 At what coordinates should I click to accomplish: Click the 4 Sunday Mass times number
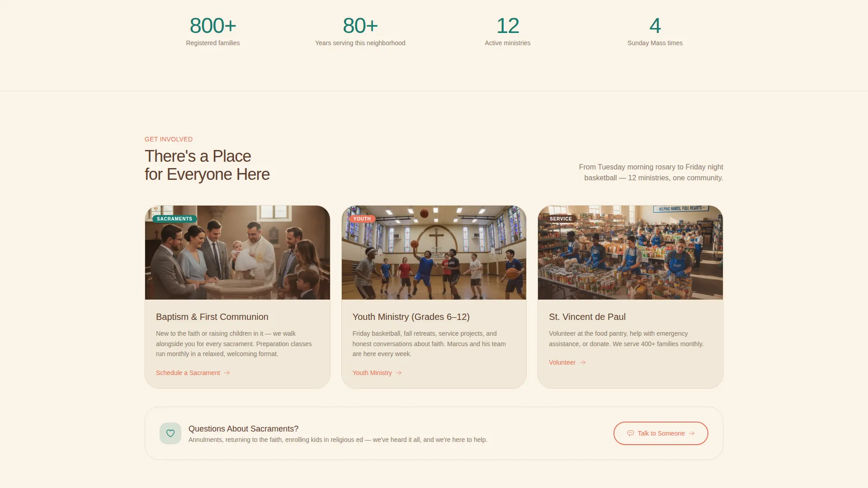point(655,26)
